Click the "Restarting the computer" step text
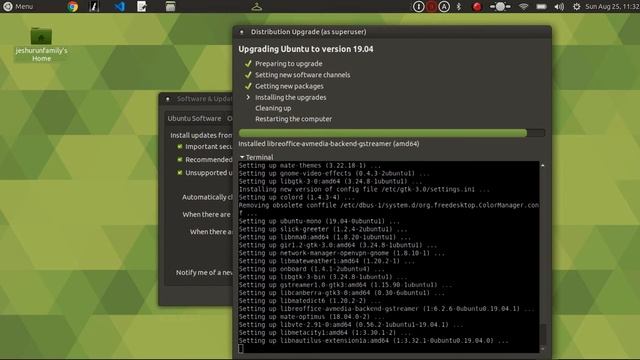Image resolution: width=640 pixels, height=360 pixels. pyautogui.click(x=293, y=119)
